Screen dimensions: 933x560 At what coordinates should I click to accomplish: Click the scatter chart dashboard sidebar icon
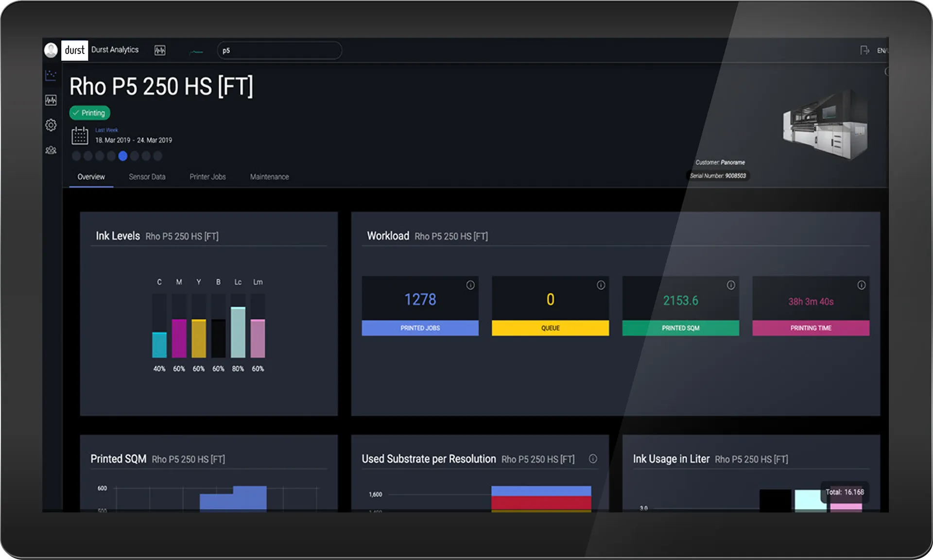51,75
